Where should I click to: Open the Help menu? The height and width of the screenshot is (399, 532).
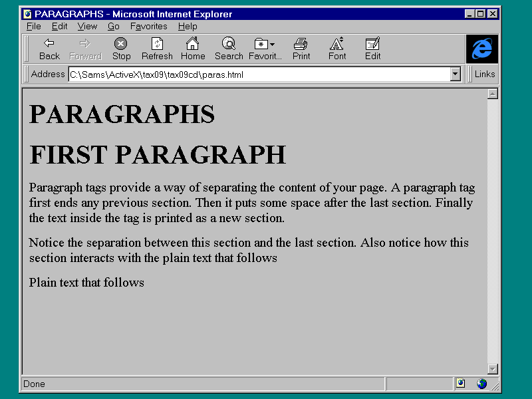click(188, 27)
